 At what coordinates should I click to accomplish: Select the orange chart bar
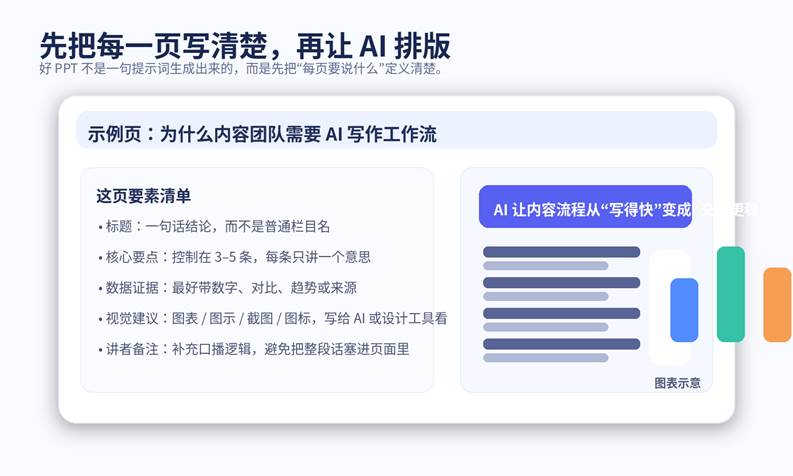tap(777, 305)
